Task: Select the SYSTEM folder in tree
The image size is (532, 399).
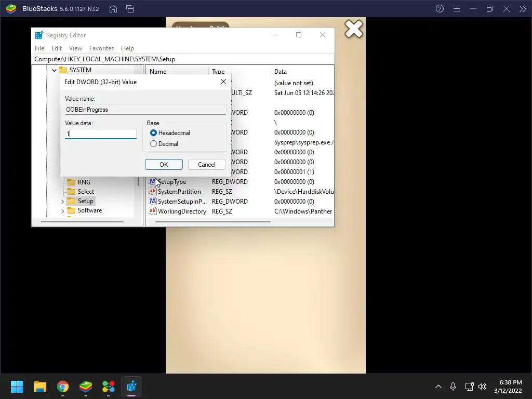Action: click(x=80, y=70)
